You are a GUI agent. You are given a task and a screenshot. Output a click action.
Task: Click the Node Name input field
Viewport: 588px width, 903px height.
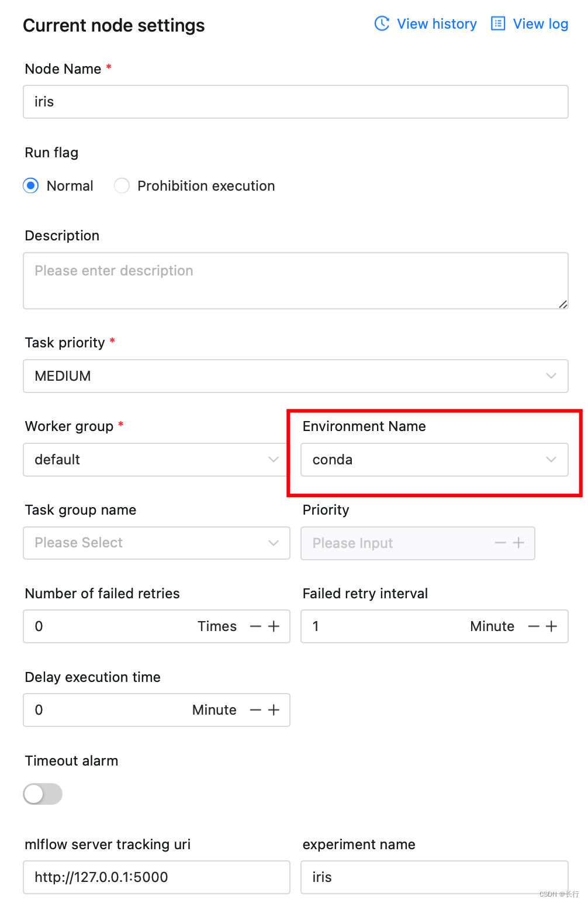[296, 102]
